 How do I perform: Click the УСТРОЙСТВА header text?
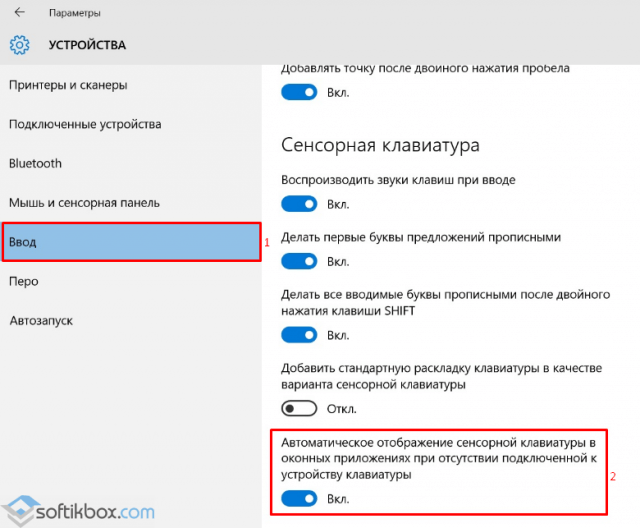[x=87, y=45]
